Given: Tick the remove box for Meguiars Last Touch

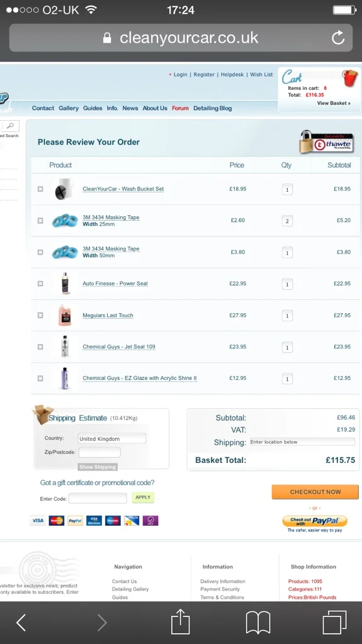Looking at the screenshot, I should pos(40,315).
